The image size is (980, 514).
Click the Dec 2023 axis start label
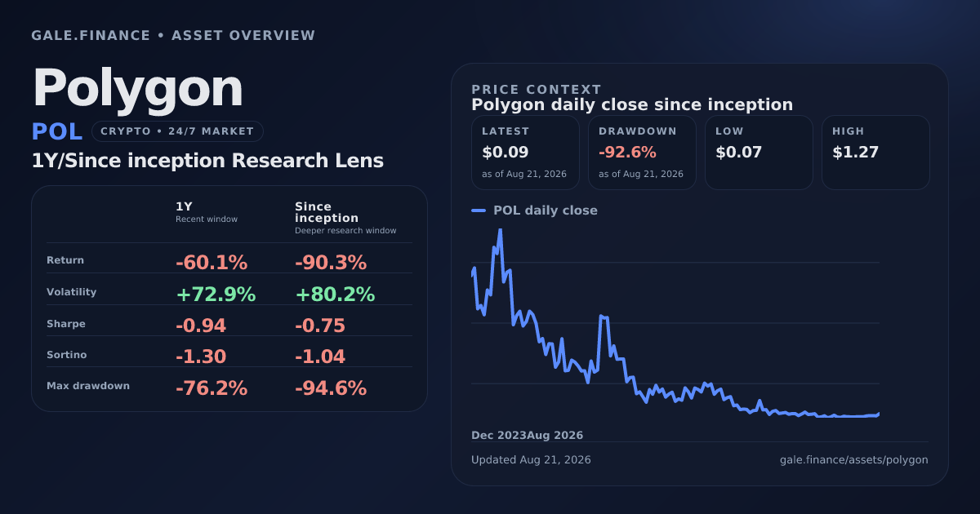pos(499,436)
